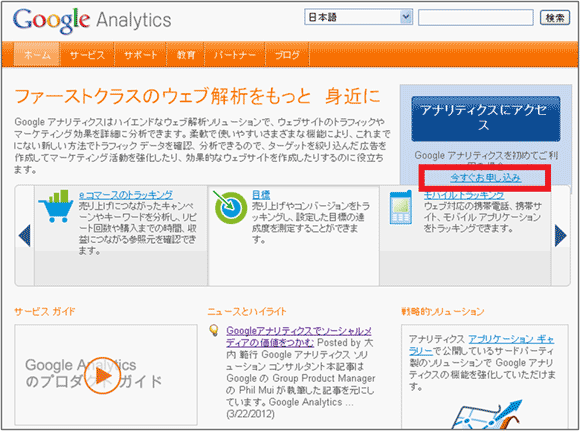This screenshot has width=580, height=431.
Task: Click the left carousel arrow
Action: pos(24,236)
